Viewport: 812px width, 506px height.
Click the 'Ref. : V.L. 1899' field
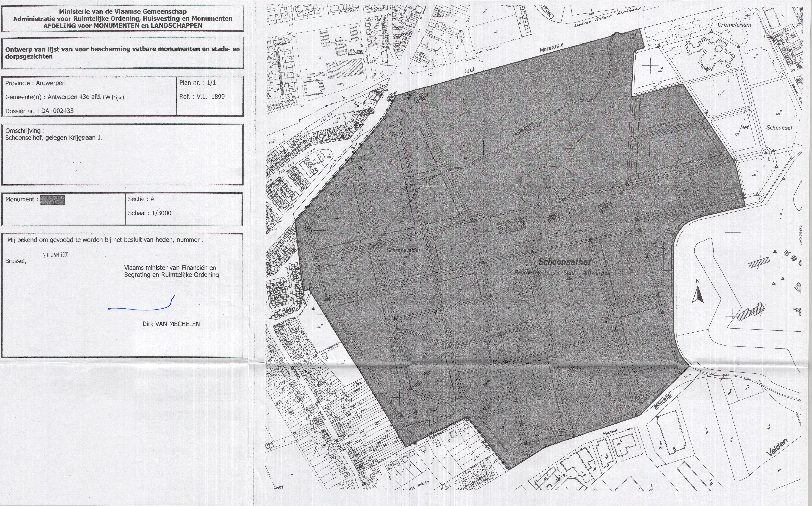click(202, 97)
